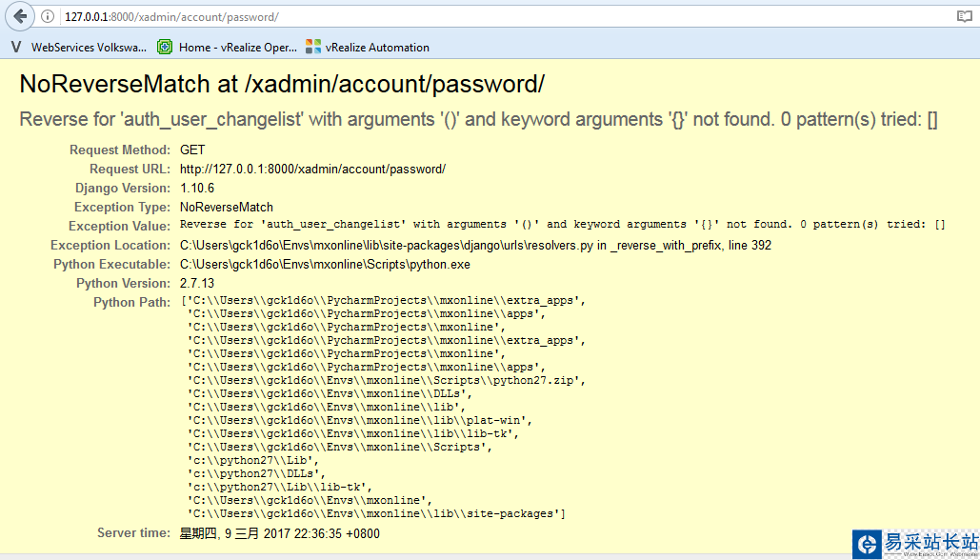Click the Python Version value 2.7.13
This screenshot has width=980, height=560.
[197, 283]
